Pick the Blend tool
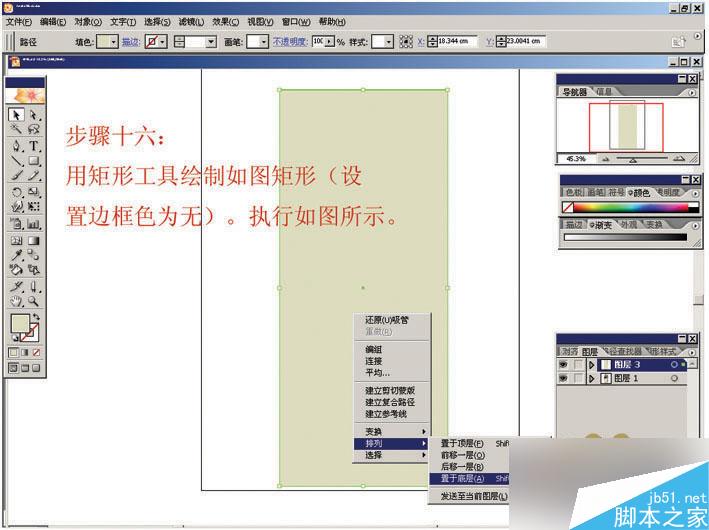Image resolution: width=709 pixels, height=530 pixels. point(34,255)
